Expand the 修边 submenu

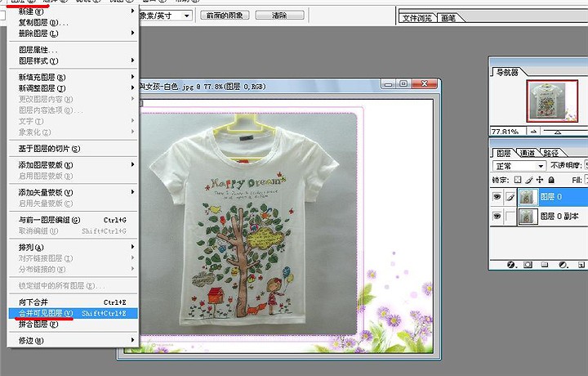pyautogui.click(x=132, y=340)
